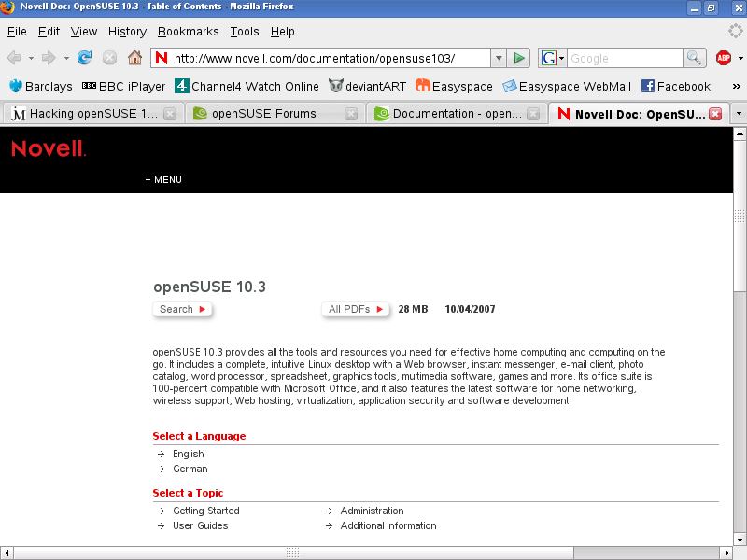Open the list all tabs dropdown
Image resolution: width=747 pixels, height=560 pixels.
coord(739,114)
